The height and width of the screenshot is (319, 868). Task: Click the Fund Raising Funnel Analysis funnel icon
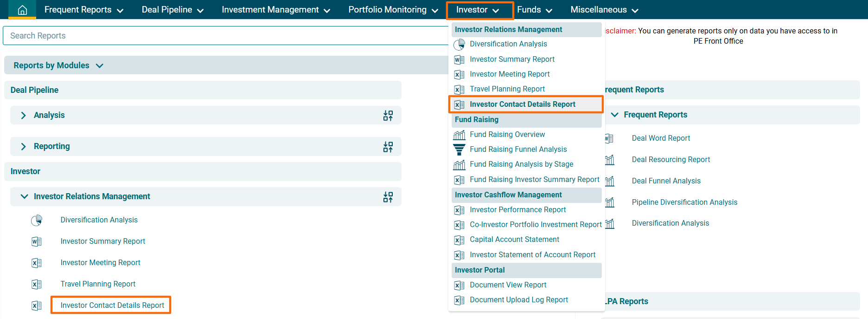click(459, 150)
